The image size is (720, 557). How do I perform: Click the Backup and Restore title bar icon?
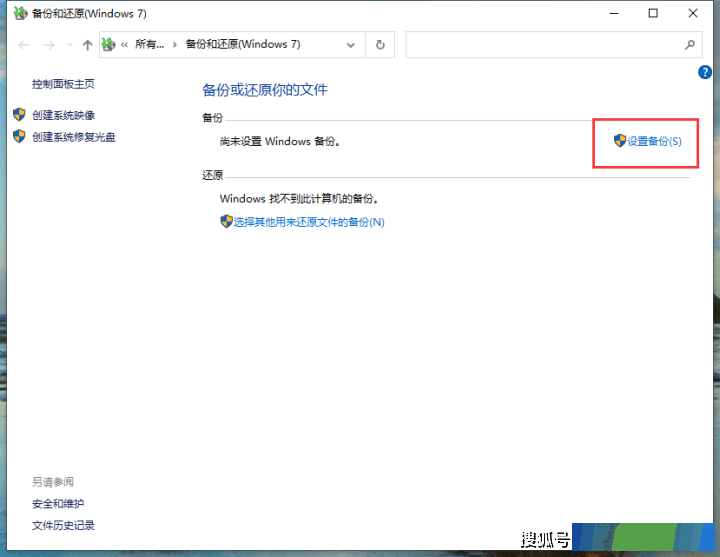[x=20, y=13]
